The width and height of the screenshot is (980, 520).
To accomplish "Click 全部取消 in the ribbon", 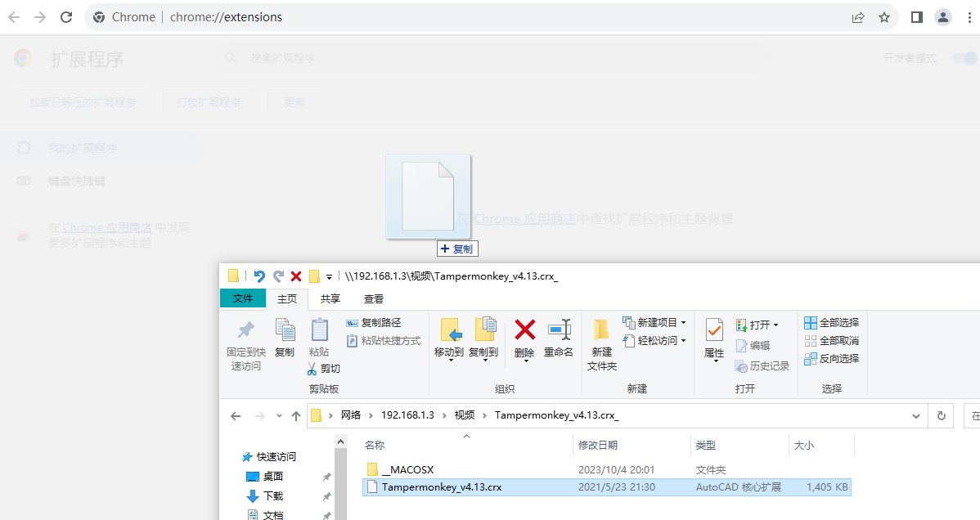I will [x=832, y=341].
